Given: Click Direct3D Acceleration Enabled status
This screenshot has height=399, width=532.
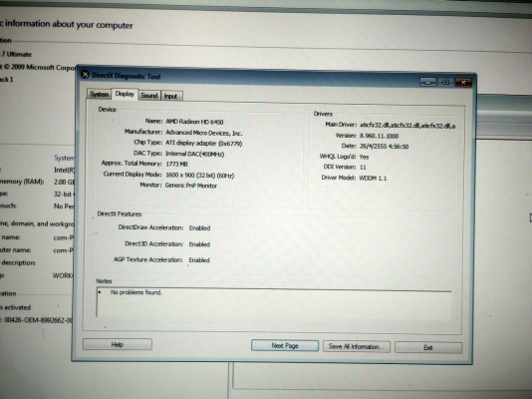Looking at the screenshot, I should tap(199, 244).
